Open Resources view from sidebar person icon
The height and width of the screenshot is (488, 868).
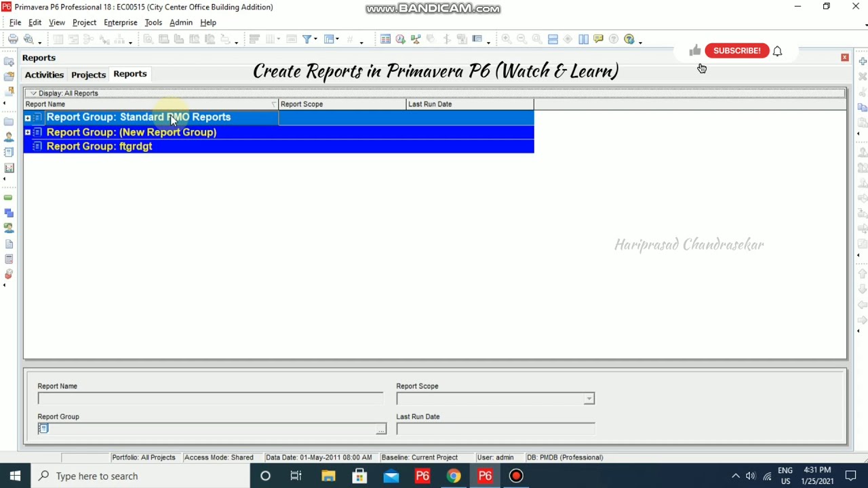point(9,137)
